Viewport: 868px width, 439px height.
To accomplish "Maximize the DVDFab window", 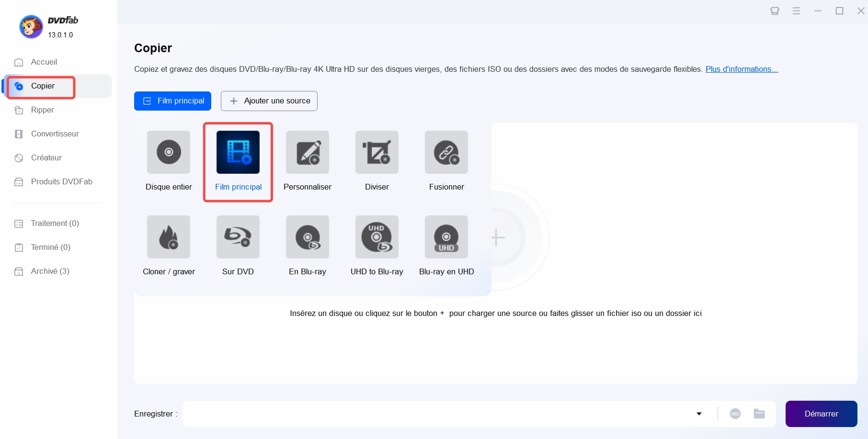I will point(839,11).
